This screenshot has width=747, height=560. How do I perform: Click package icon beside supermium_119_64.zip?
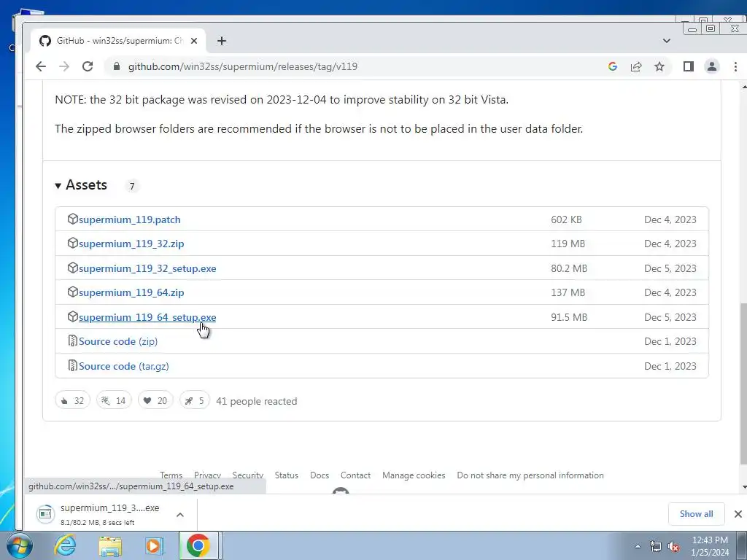tap(72, 292)
